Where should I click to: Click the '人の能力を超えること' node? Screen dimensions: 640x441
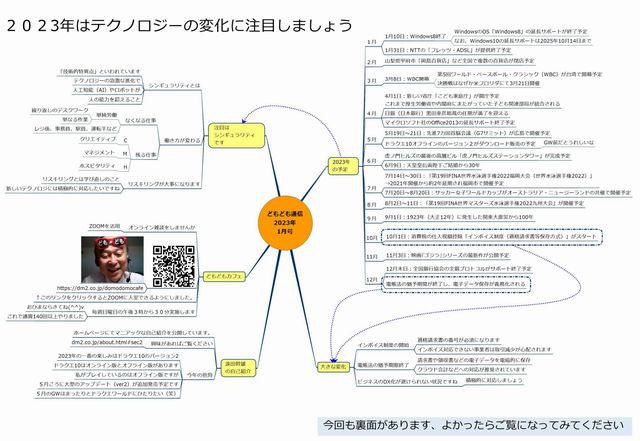[115, 99]
